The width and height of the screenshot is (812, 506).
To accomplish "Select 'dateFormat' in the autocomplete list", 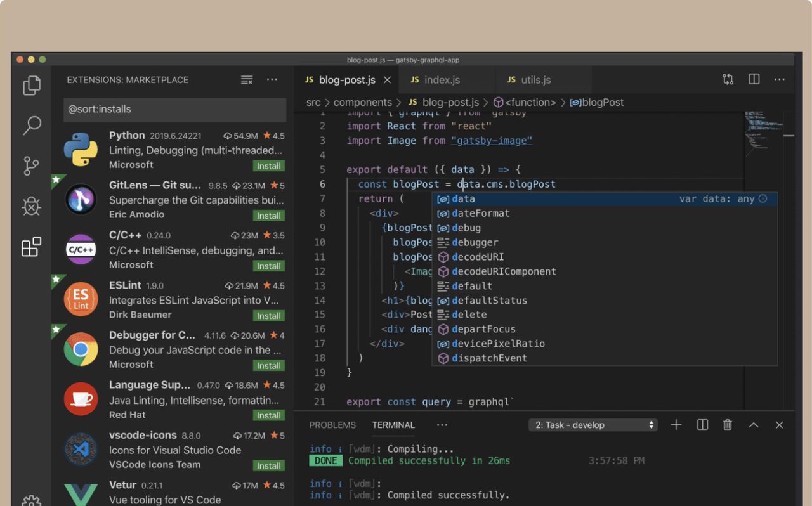I will (x=480, y=213).
